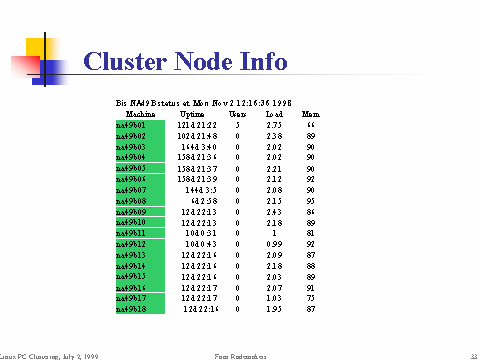Click the status timestamp line above the table
This screenshot has height=360, width=480.
[204, 103]
